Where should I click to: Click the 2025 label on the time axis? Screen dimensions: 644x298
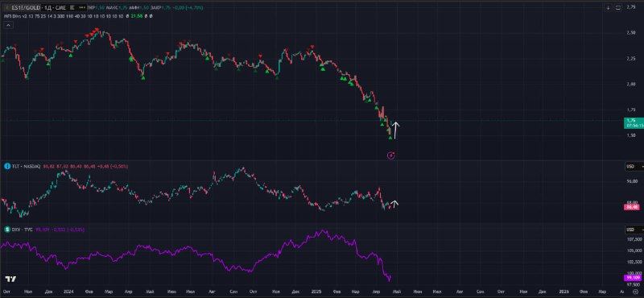click(x=317, y=291)
